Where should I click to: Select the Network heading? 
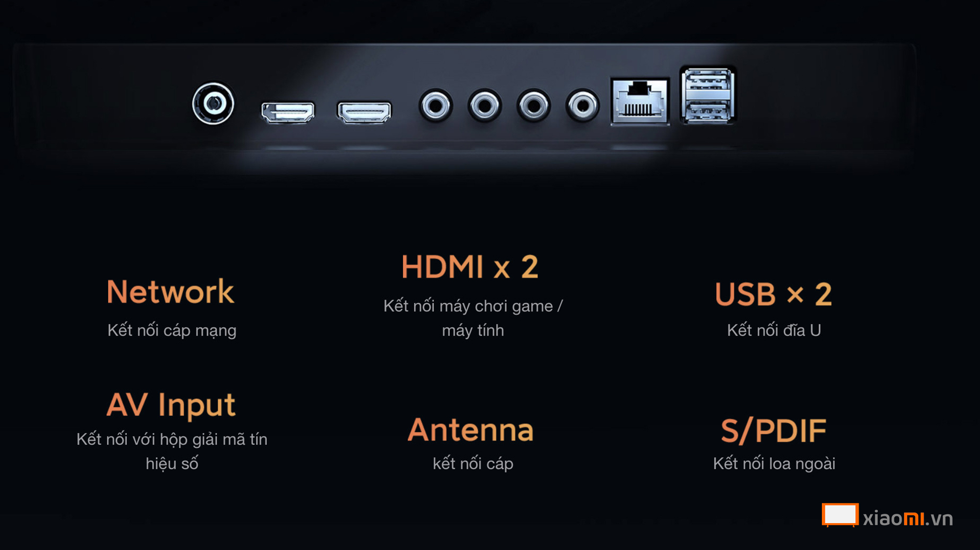[x=170, y=292]
